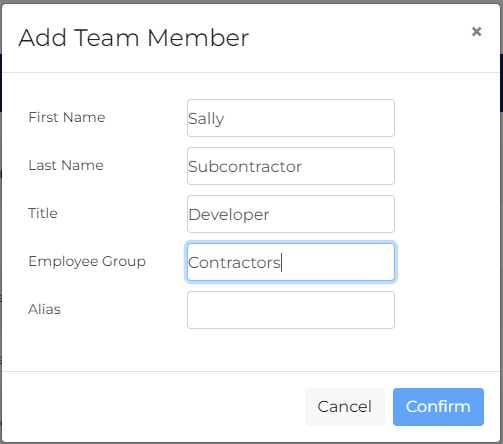Click inside the Employee Group field

pyautogui.click(x=291, y=262)
